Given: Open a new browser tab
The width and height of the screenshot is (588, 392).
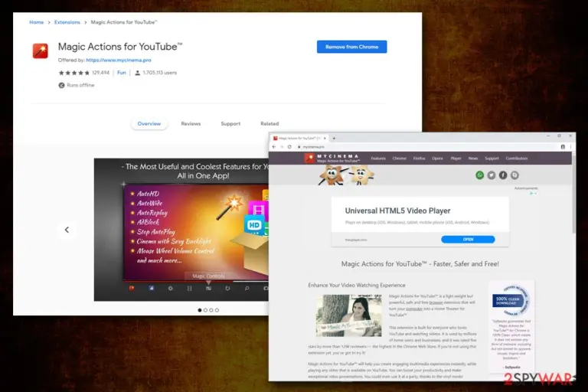Looking at the screenshot, I should (334, 139).
